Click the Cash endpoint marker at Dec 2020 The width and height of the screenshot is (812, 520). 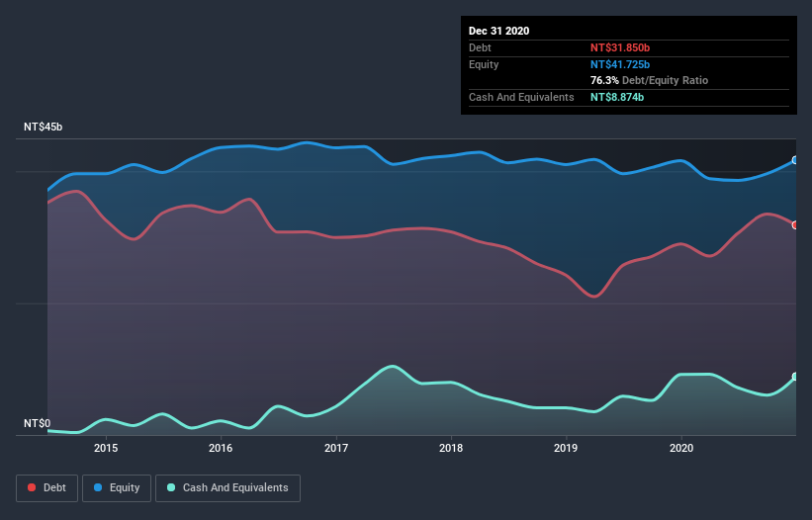pos(795,377)
